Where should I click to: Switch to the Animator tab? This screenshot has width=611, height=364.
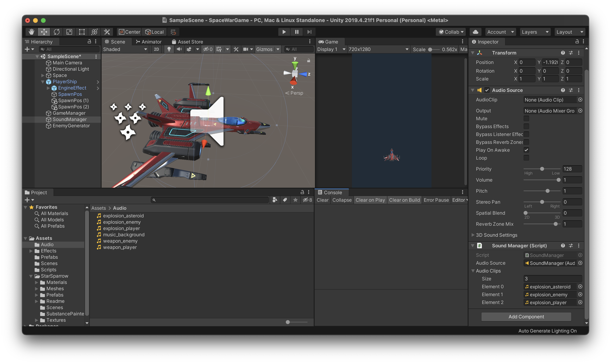coord(148,42)
